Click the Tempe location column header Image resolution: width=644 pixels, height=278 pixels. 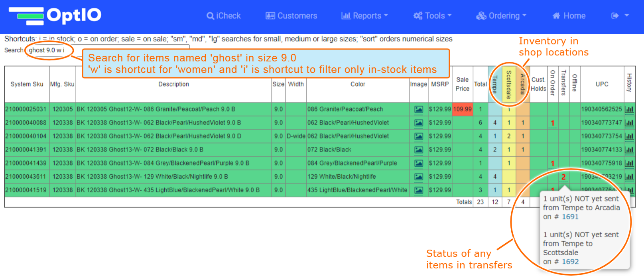coord(495,85)
